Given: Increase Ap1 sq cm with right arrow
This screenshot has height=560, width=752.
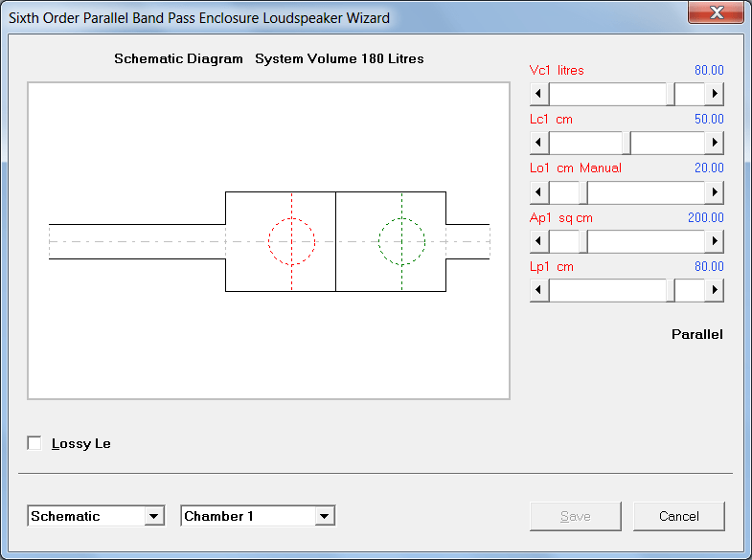Looking at the screenshot, I should point(714,241).
